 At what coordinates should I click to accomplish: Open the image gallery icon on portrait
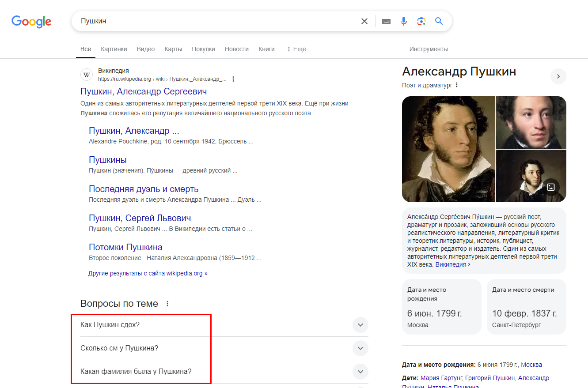point(551,187)
